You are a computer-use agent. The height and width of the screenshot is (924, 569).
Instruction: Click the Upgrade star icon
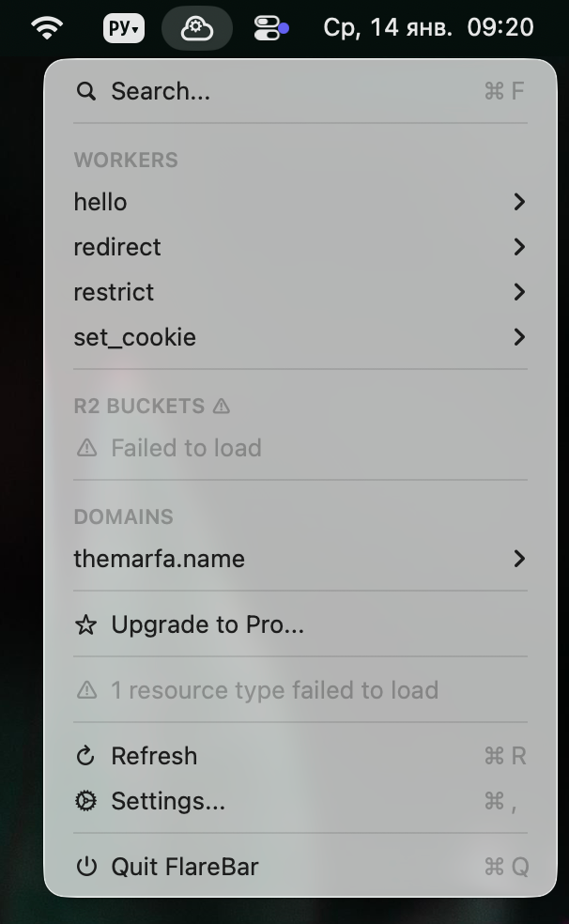[x=86, y=624]
